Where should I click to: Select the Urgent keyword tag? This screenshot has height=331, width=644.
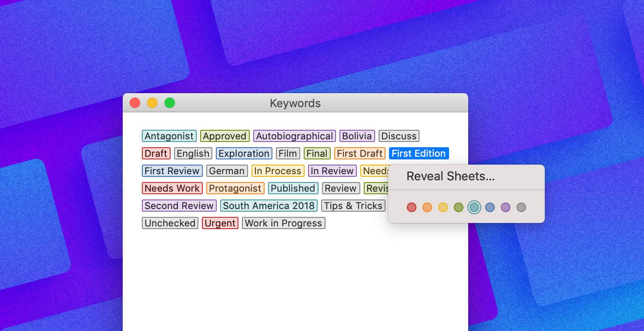pos(220,223)
